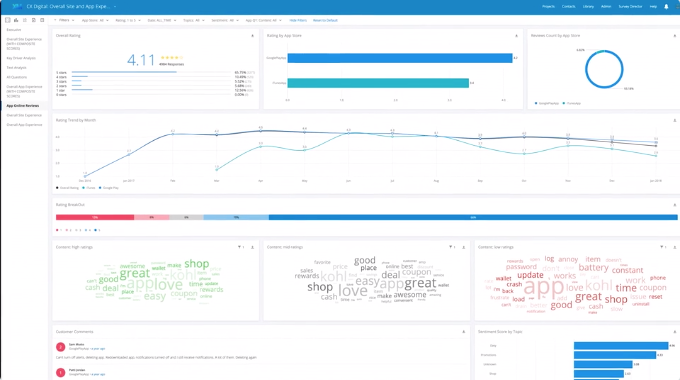Open the Sentiment: All filter dropdown
The height and width of the screenshot is (380, 680).
coord(225,20)
